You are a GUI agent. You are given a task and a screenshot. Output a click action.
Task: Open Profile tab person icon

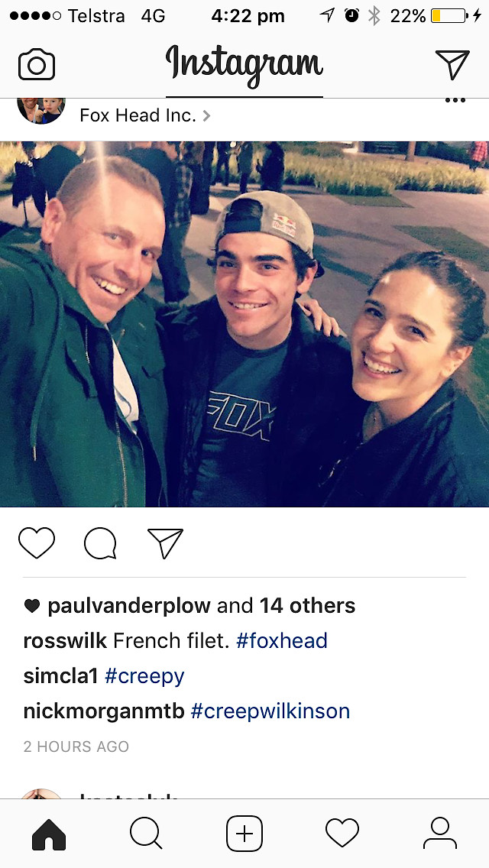[x=439, y=833]
